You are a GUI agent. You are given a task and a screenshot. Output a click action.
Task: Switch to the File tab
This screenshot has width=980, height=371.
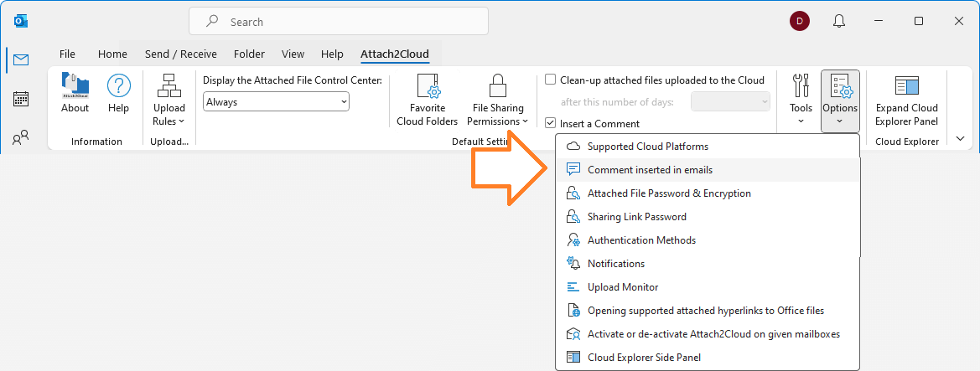coord(68,54)
